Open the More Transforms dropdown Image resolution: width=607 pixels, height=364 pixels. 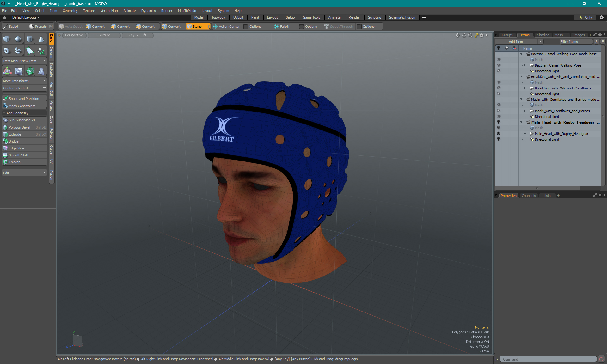pyautogui.click(x=24, y=81)
